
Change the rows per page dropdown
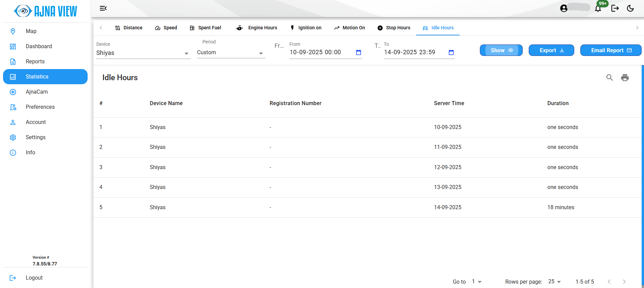tap(554, 282)
